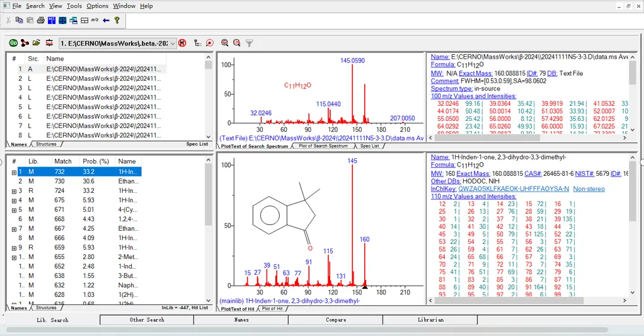
Task: Click the Copy icon in the toolbar
Action: 19,20
